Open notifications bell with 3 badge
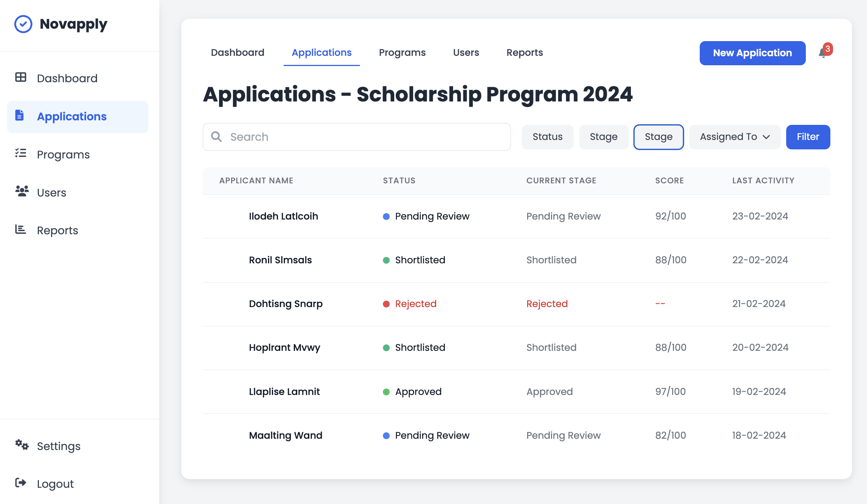The width and height of the screenshot is (867, 504). pyautogui.click(x=823, y=53)
